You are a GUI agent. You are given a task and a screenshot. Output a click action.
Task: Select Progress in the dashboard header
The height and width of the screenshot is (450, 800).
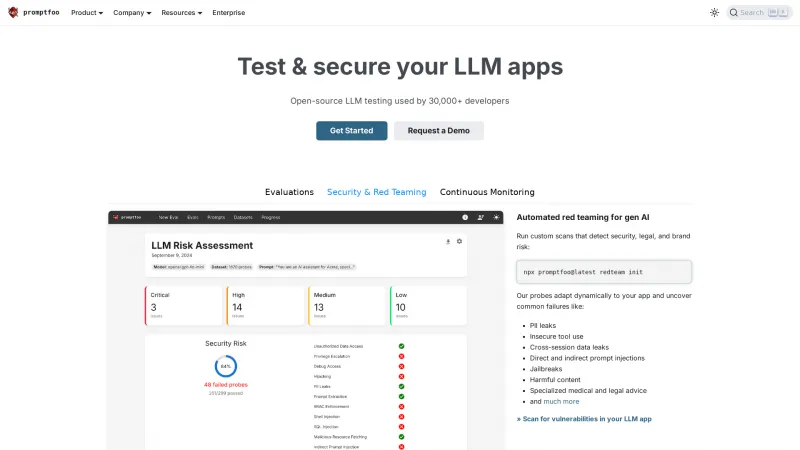pos(270,217)
